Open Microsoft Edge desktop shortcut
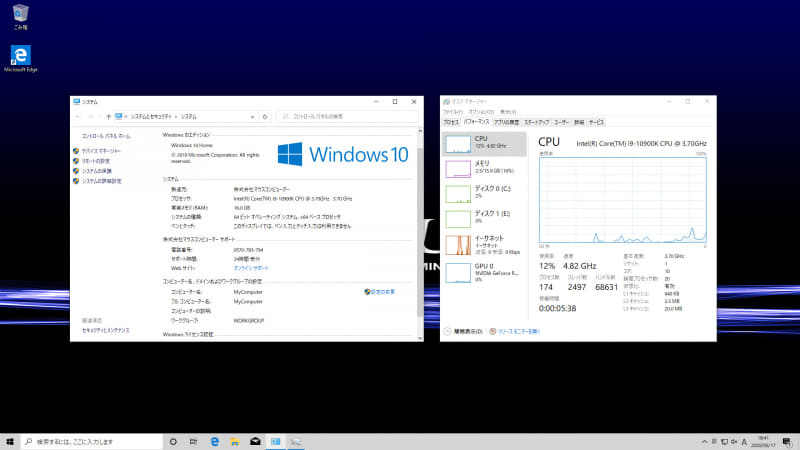The height and width of the screenshot is (450, 800). point(20,58)
